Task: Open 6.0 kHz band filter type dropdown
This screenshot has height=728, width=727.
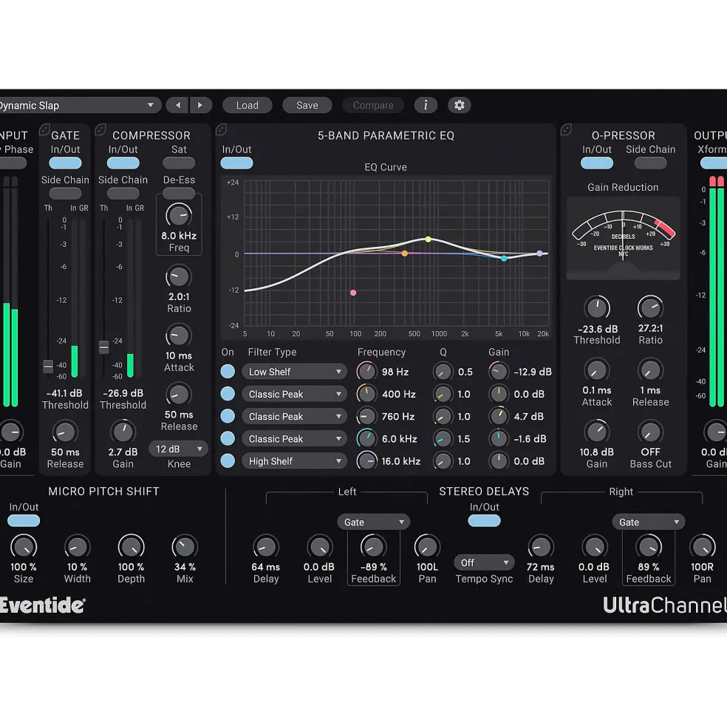Action: click(294, 439)
